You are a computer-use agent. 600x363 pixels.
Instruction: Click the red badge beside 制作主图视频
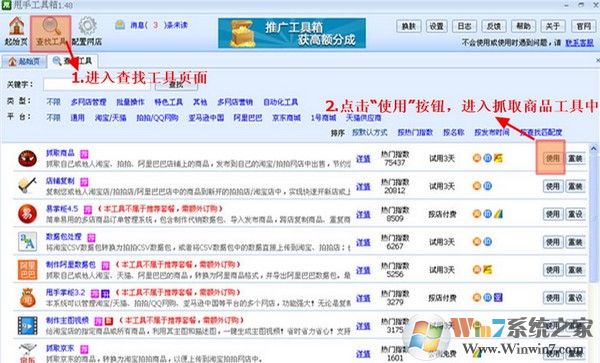pyautogui.click(x=109, y=321)
